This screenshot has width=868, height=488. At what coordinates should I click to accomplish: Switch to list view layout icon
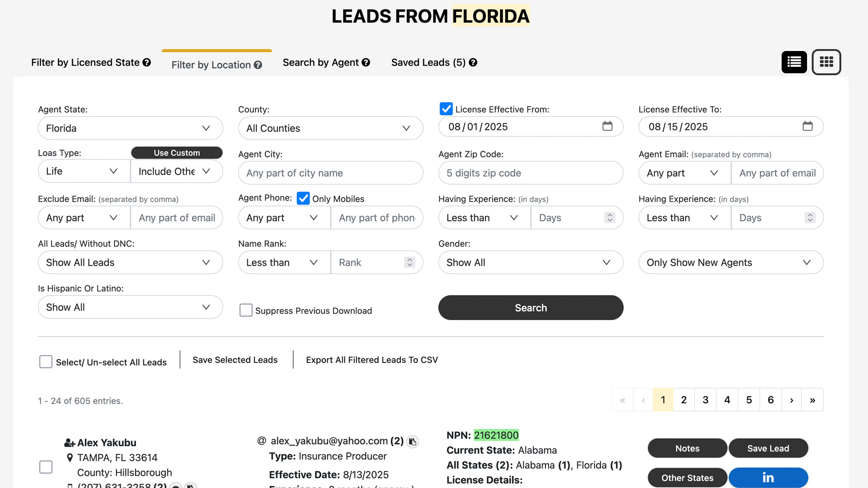click(794, 62)
